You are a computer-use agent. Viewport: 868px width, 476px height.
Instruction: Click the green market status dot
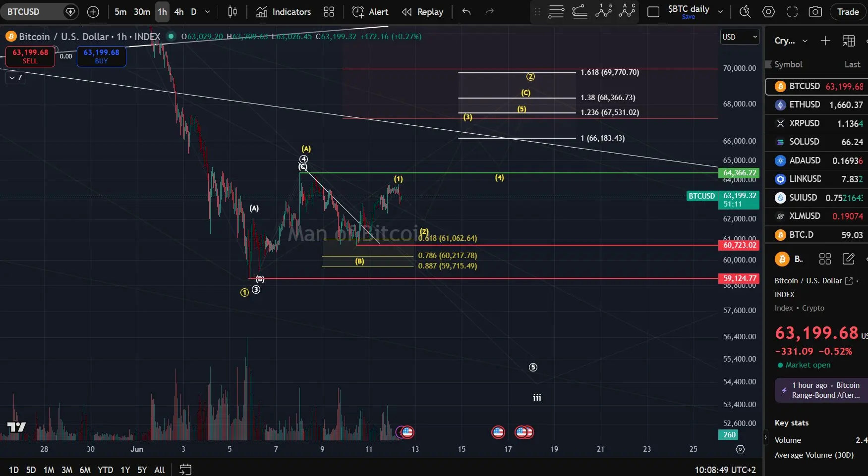tap(171, 36)
